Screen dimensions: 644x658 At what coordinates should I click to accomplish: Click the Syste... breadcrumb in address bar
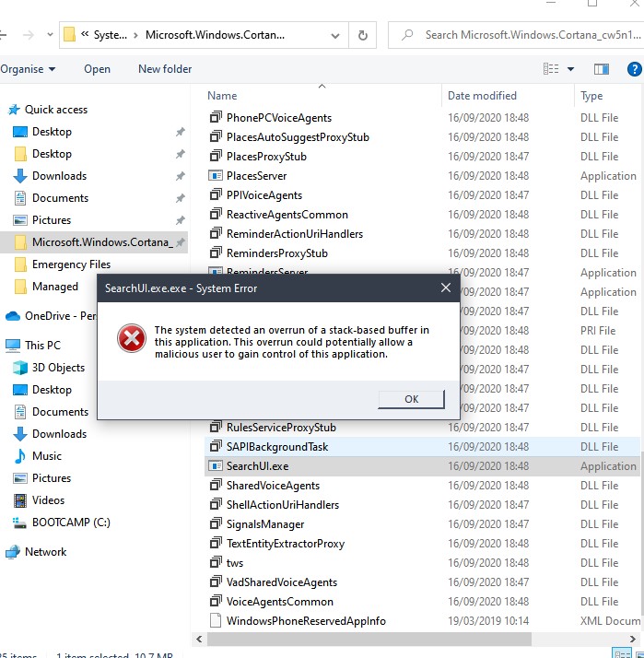(x=111, y=35)
